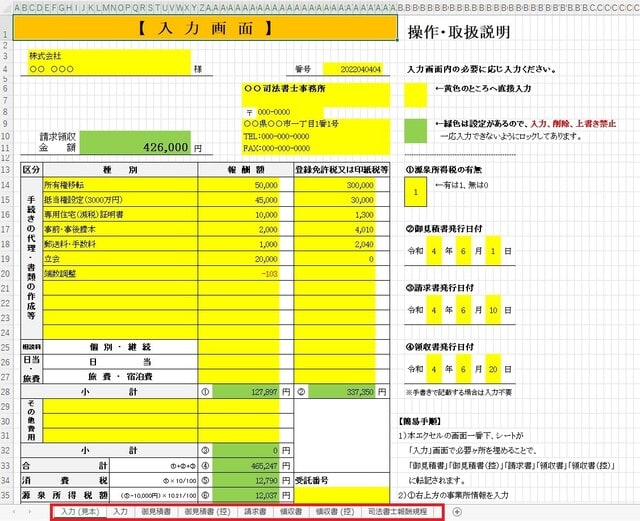This screenshot has width=640, height=521.
Task: Click the yellow legend color sample
Action: pyautogui.click(x=416, y=95)
